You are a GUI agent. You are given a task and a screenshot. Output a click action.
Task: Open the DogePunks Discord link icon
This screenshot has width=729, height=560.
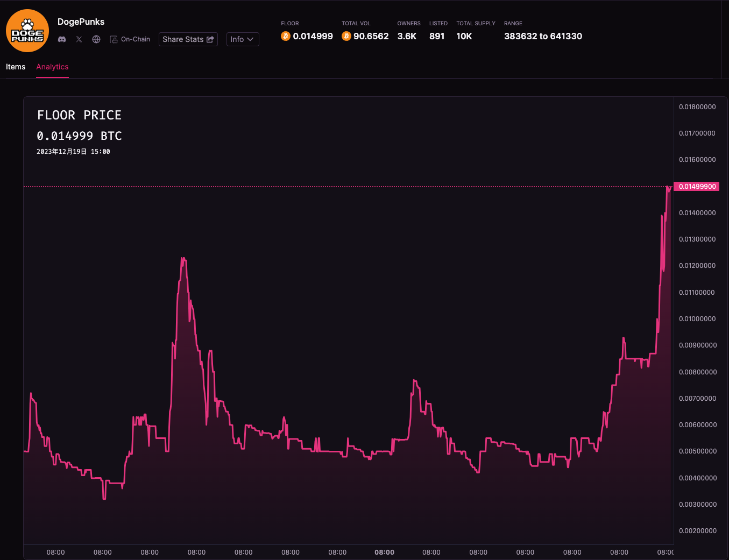click(x=62, y=39)
